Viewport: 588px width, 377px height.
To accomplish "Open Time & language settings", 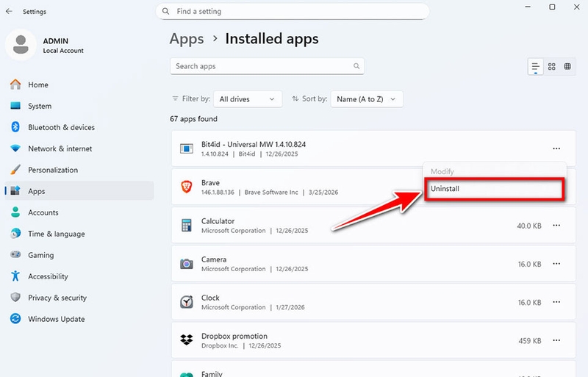I will point(79,234).
